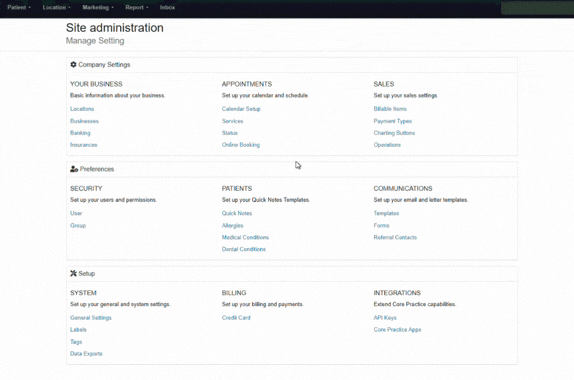The image size is (574, 380).
Task: Open the Online Booking settings link
Action: click(241, 145)
